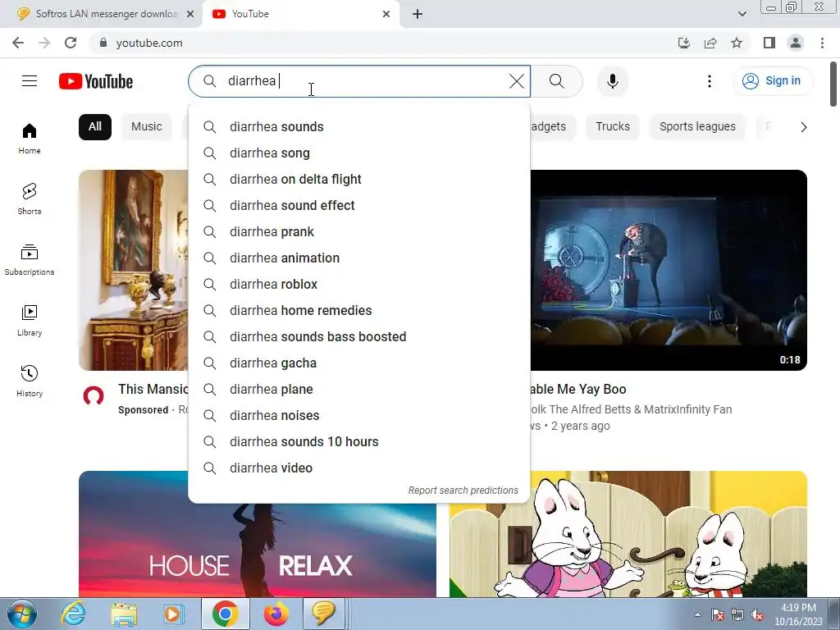This screenshot has height=630, width=840.
Task: Bookmark this page with the star
Action: pyautogui.click(x=737, y=43)
